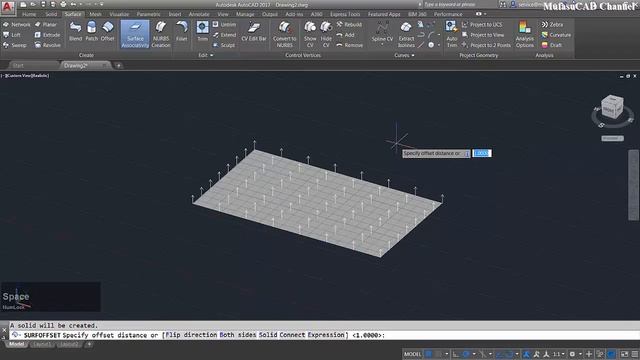Viewport: 640px width, 360px height.
Task: Switch to the Parametric ribbon tab
Action: point(149,14)
